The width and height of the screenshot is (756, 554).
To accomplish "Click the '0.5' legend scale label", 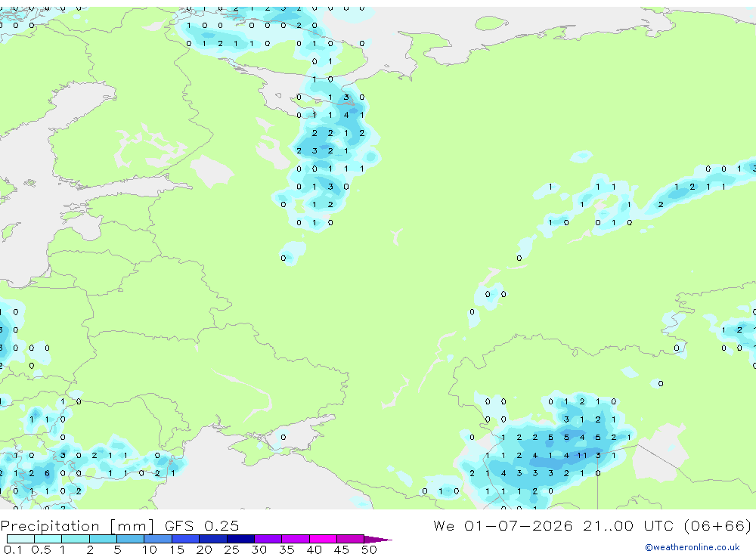I will (41, 549).
